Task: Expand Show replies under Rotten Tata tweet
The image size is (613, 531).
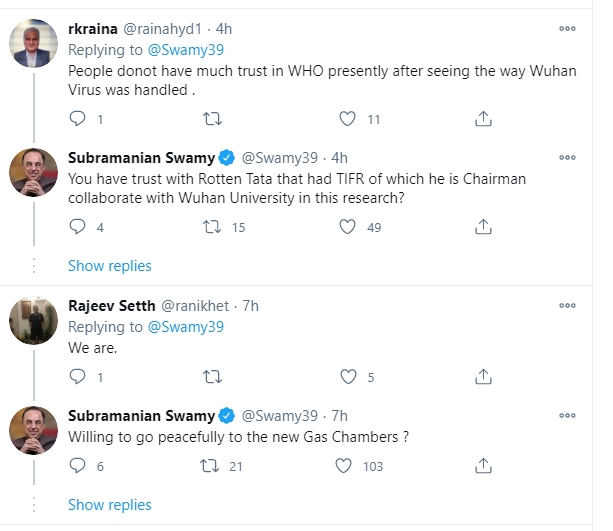Action: [109, 266]
